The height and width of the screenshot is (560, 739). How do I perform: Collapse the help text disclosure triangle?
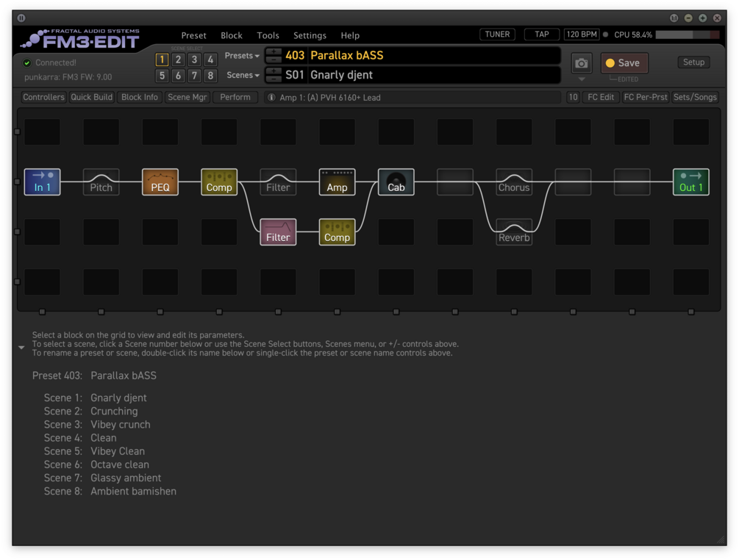coord(21,347)
